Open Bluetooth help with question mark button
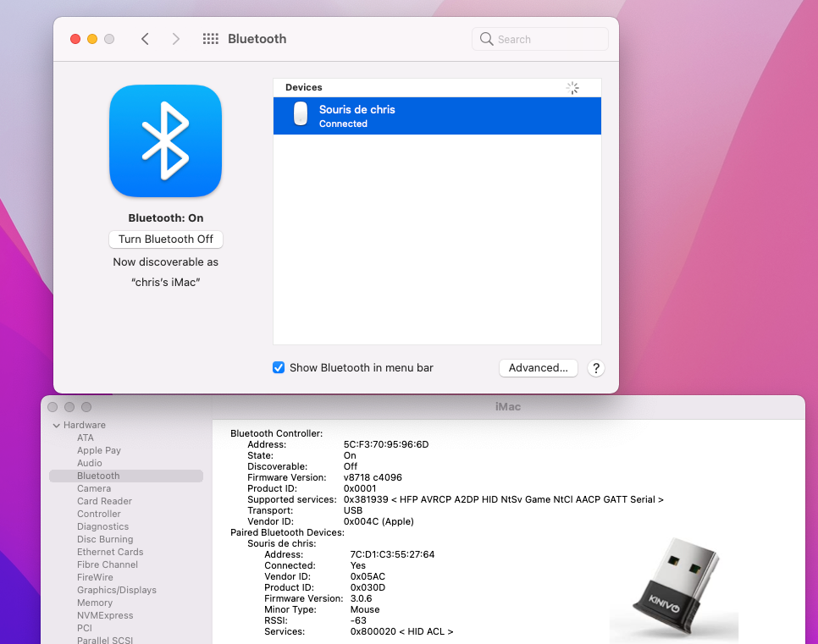818x644 pixels. pos(596,368)
